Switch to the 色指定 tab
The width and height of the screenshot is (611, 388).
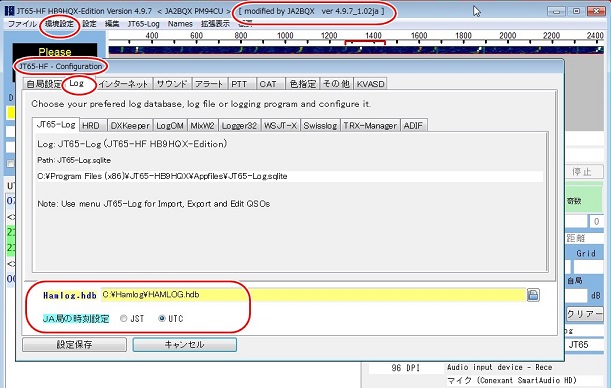click(303, 84)
